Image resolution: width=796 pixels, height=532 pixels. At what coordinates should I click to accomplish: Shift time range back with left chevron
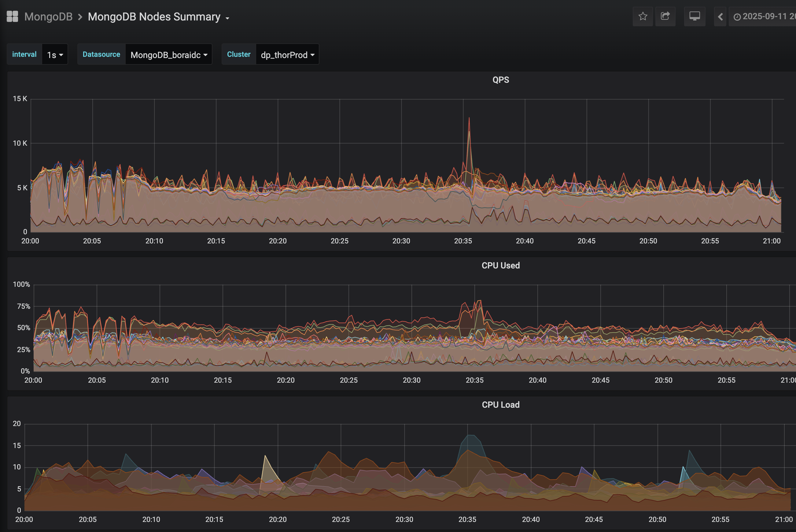click(x=720, y=16)
